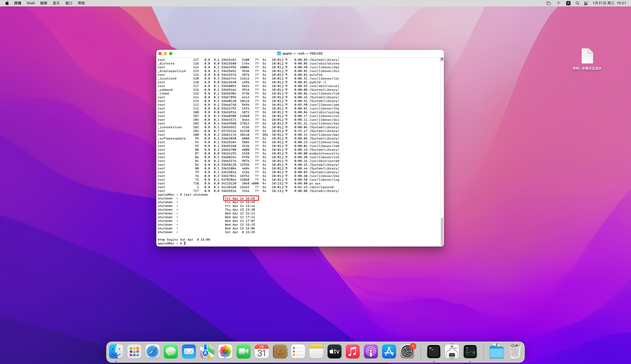
Task: Click the menu bar date and time
Action: click(x=609, y=3)
